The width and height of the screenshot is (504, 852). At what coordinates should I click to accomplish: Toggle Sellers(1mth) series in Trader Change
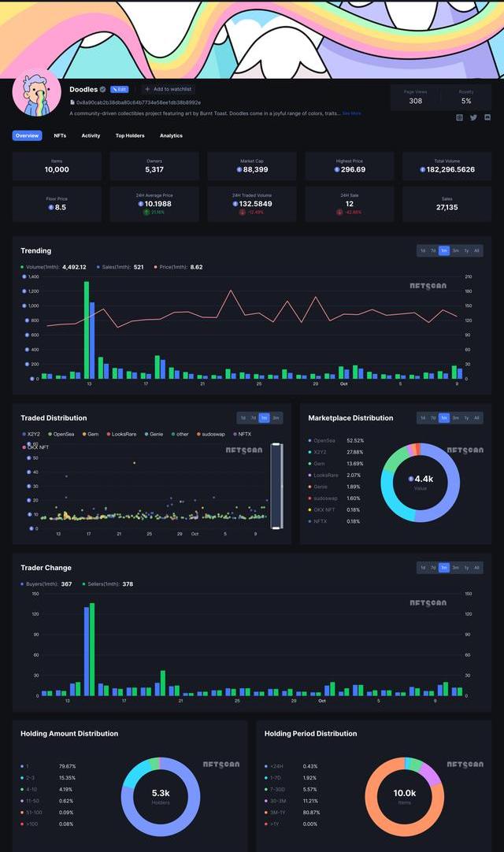pyautogui.click(x=108, y=584)
